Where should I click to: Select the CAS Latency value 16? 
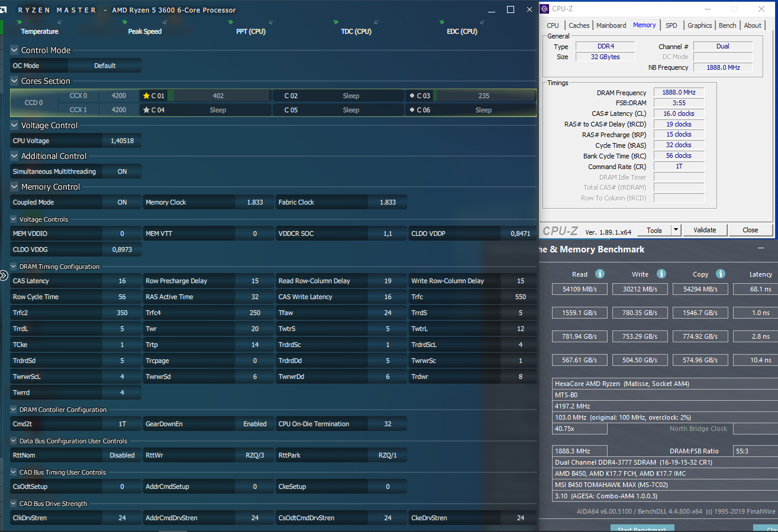tap(122, 281)
